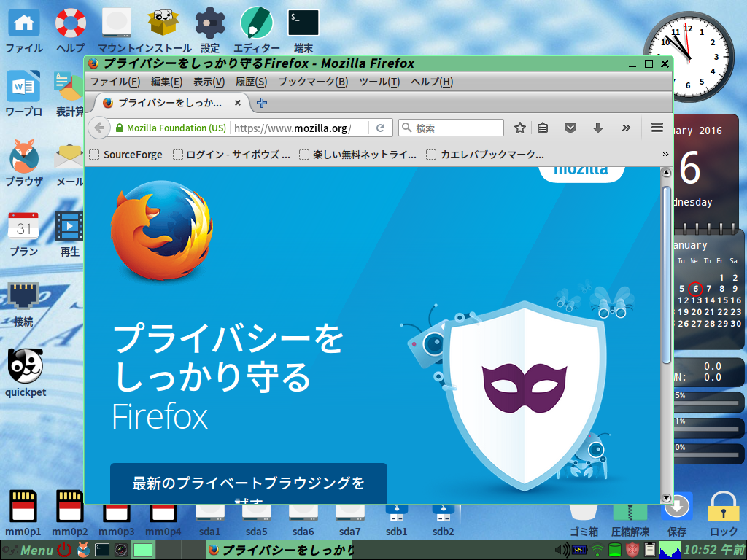Open the 圧縮解凍 archive desktop icon
The height and width of the screenshot is (560, 747).
point(630,513)
